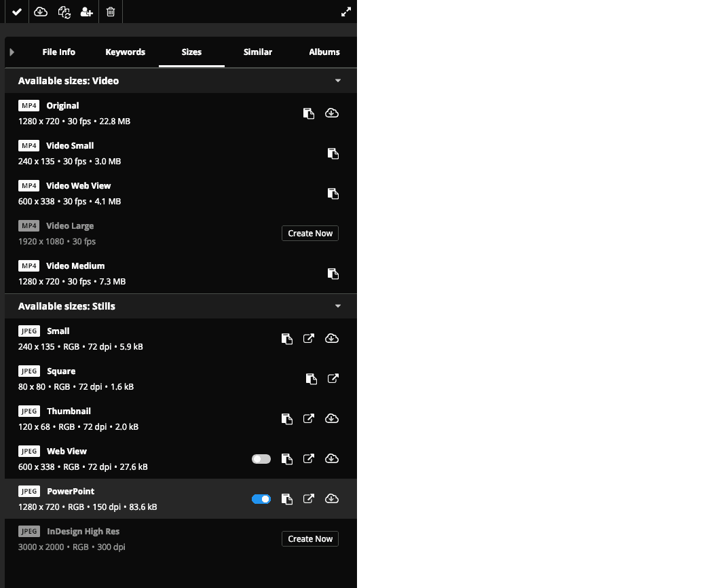The width and height of the screenshot is (714, 588).
Task: Create Now the Video Large size
Action: click(310, 233)
